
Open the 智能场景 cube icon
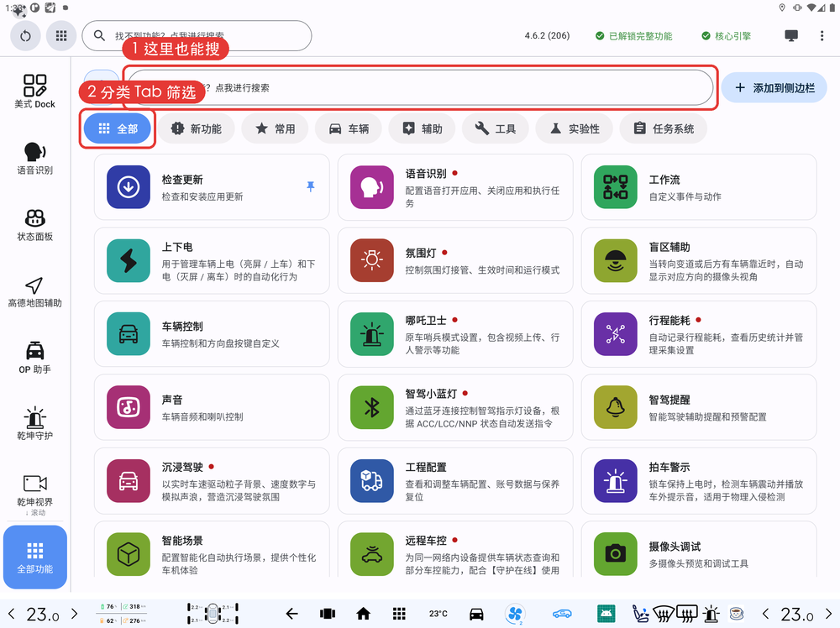pyautogui.click(x=128, y=554)
